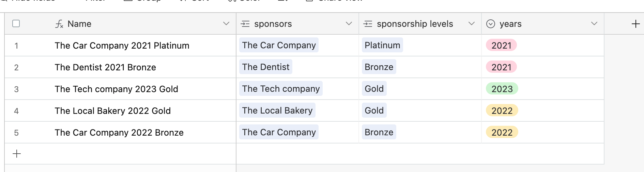644x172 pixels.
Task: Click the formula icon beside Name header
Action: 59,24
